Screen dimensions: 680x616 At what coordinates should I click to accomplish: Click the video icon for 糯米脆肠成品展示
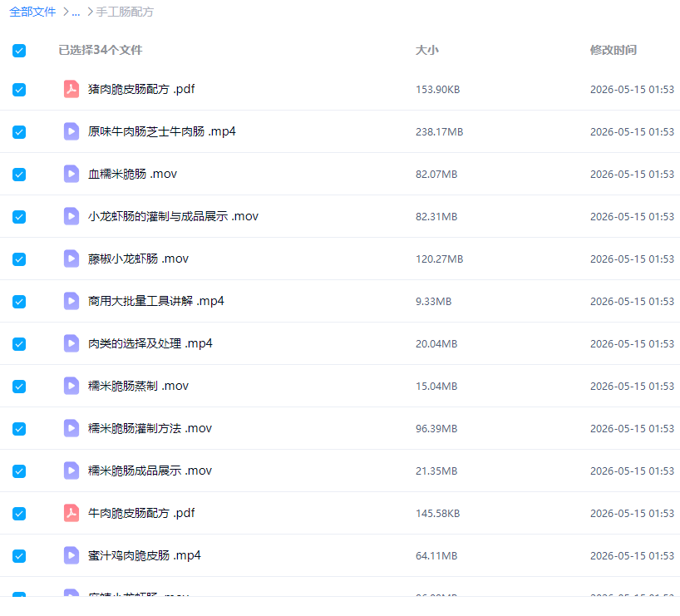pyautogui.click(x=71, y=471)
